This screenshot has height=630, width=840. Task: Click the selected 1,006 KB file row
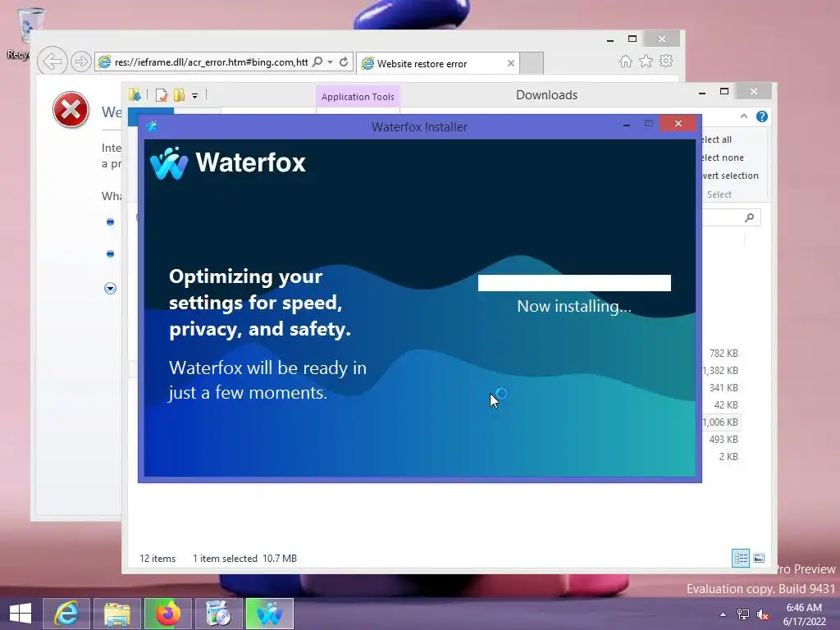coord(721,422)
